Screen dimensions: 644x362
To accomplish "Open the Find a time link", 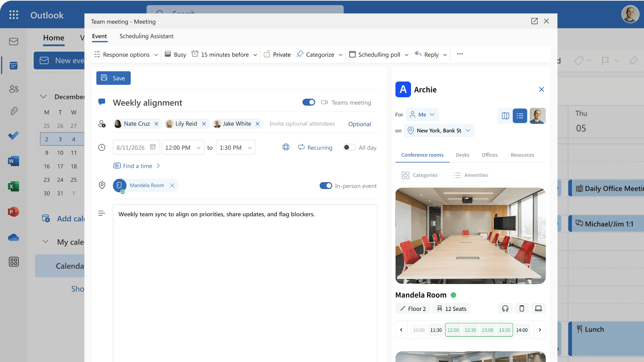I will coord(137,166).
